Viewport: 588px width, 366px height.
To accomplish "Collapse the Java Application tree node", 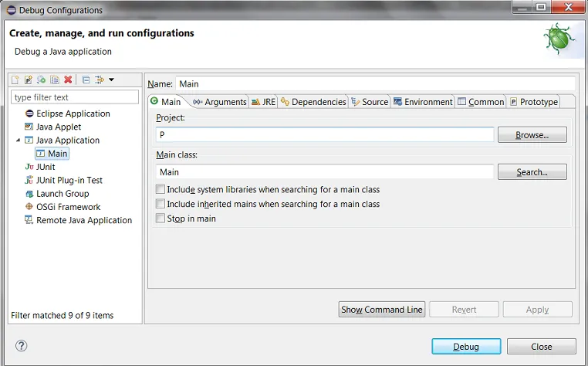I will coord(18,140).
